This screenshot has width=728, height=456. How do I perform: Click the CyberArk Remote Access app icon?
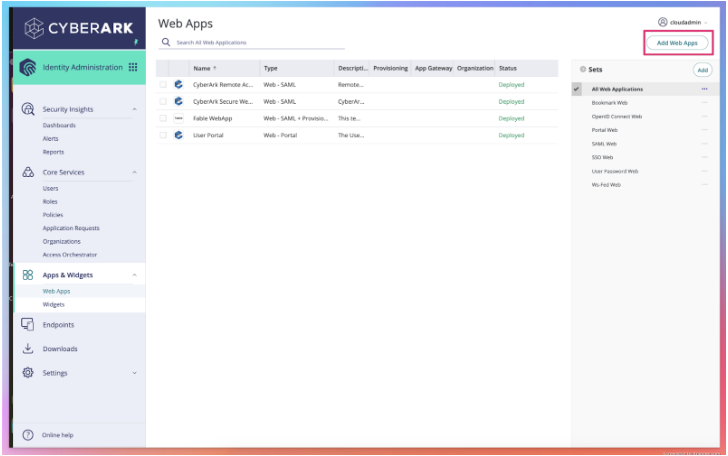[178, 85]
